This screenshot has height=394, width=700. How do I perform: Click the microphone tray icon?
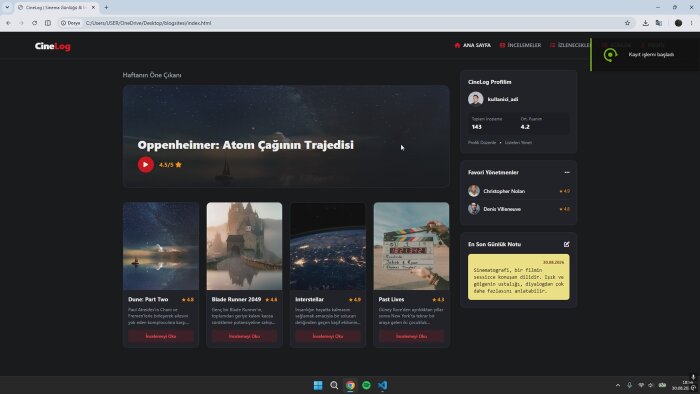tap(629, 385)
